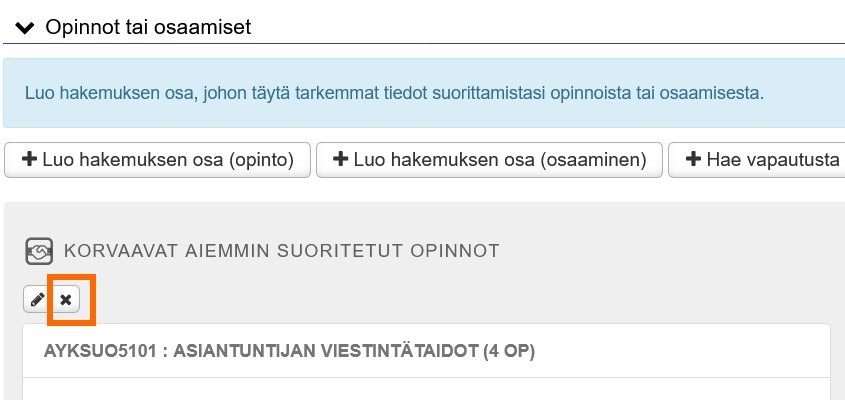Remove the entry with the X icon
Viewport: 845px width, 400px height.
(66, 299)
